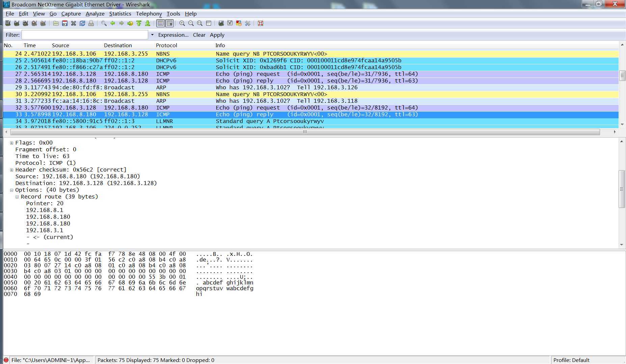This screenshot has height=364, width=626.
Task: Open the Telephony menu
Action: [x=149, y=13]
